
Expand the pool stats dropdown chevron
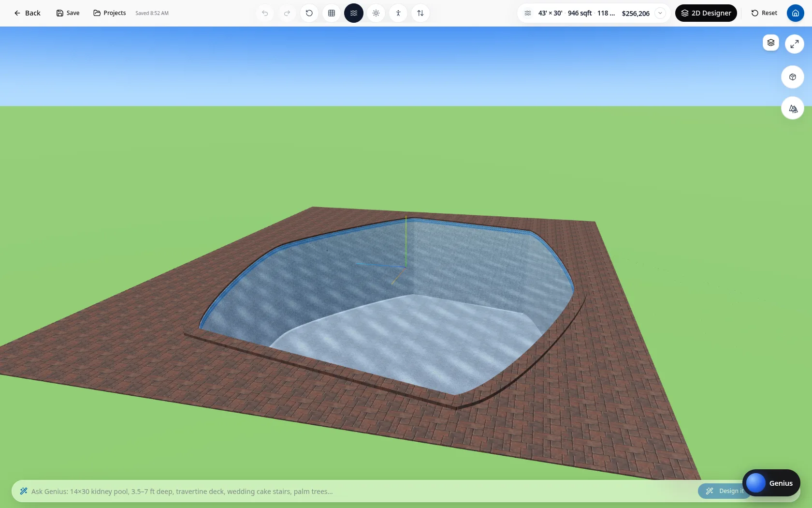(660, 13)
